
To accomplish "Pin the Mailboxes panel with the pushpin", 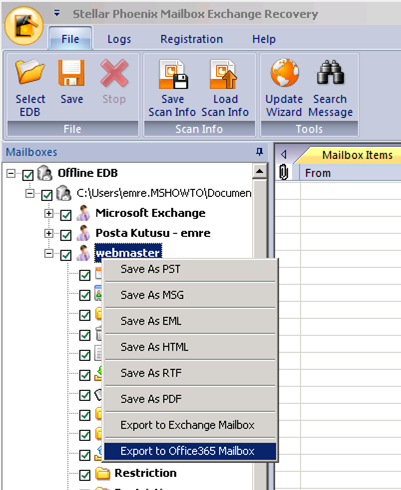I will coord(259,152).
